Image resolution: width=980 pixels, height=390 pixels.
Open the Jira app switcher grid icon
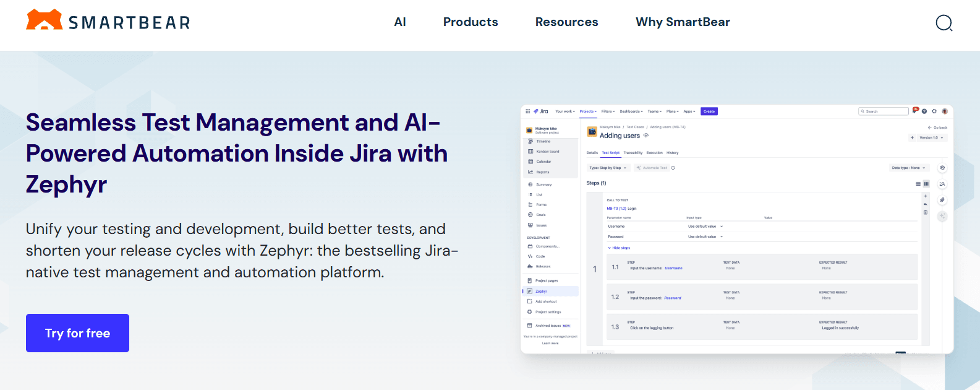(x=528, y=111)
